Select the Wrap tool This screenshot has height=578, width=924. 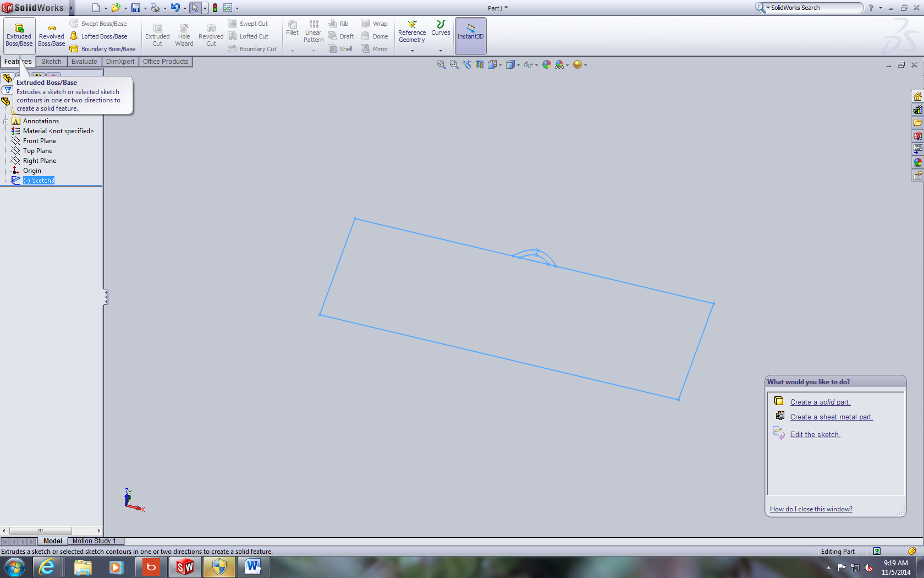374,24
